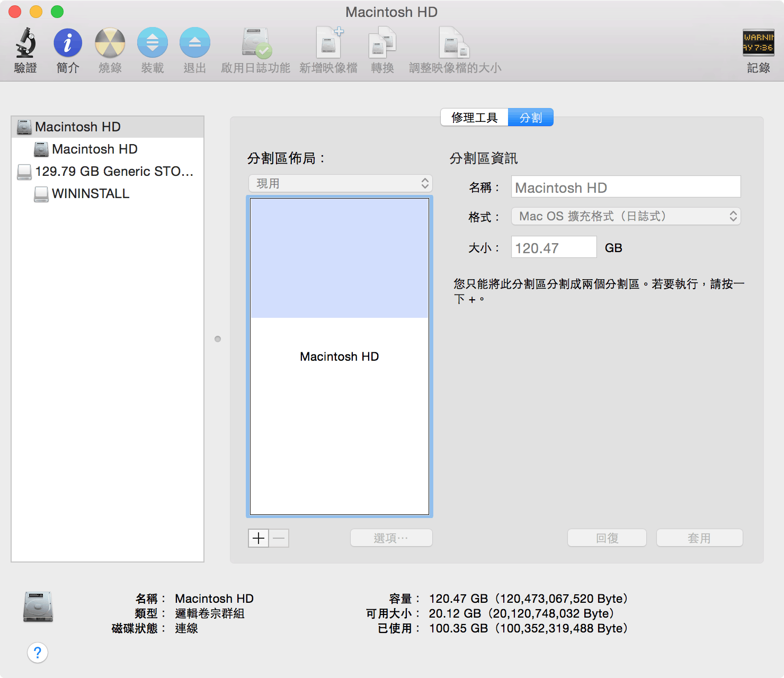Open the 分割區佈局 layout dropdown
784x678 pixels.
tap(340, 183)
